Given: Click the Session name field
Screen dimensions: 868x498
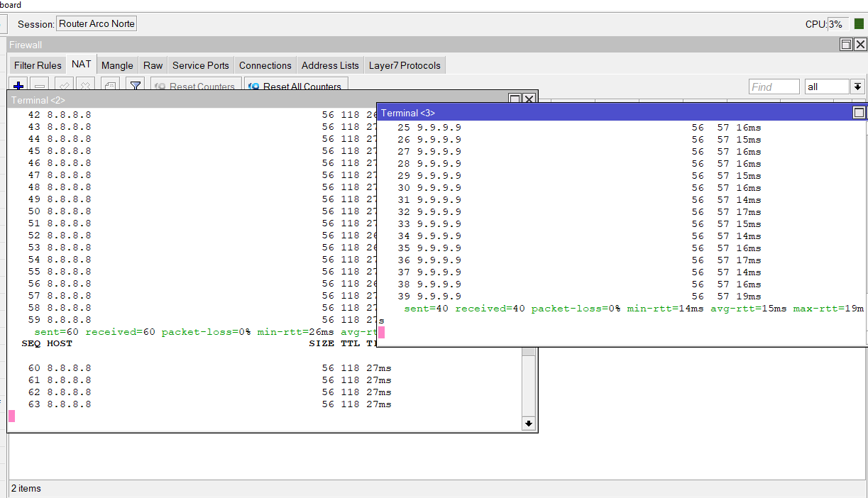Looking at the screenshot, I should [96, 23].
